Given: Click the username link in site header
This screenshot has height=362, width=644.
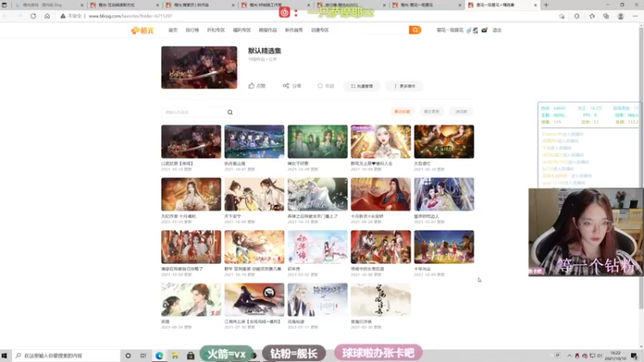Looking at the screenshot, I should (x=450, y=30).
